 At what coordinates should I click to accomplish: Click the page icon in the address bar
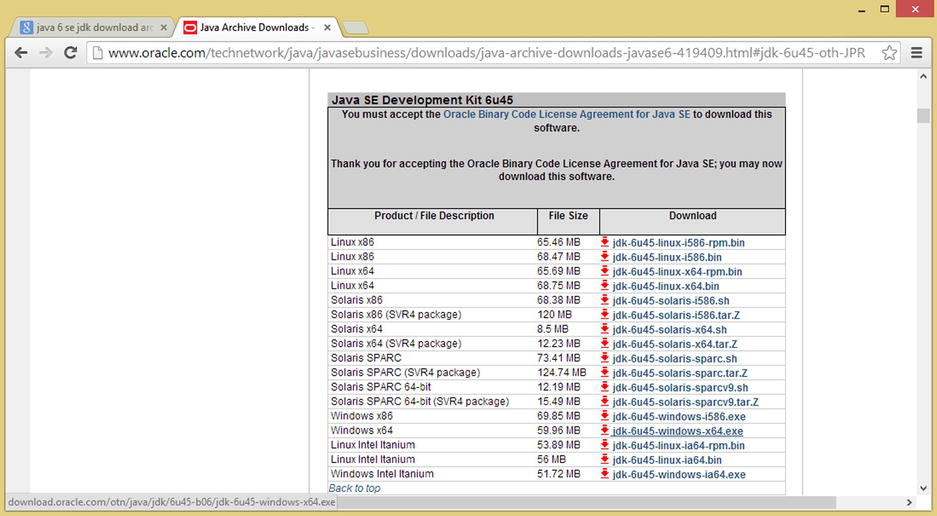pos(97,53)
